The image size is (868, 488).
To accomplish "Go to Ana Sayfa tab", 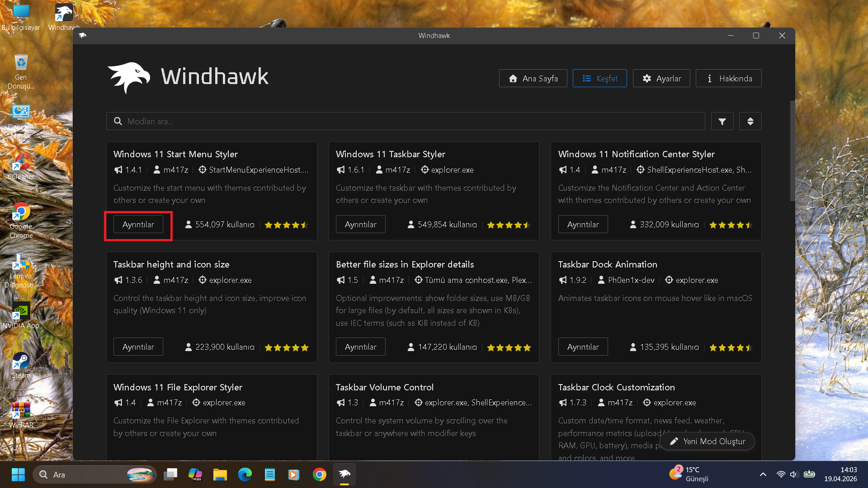I will point(533,78).
